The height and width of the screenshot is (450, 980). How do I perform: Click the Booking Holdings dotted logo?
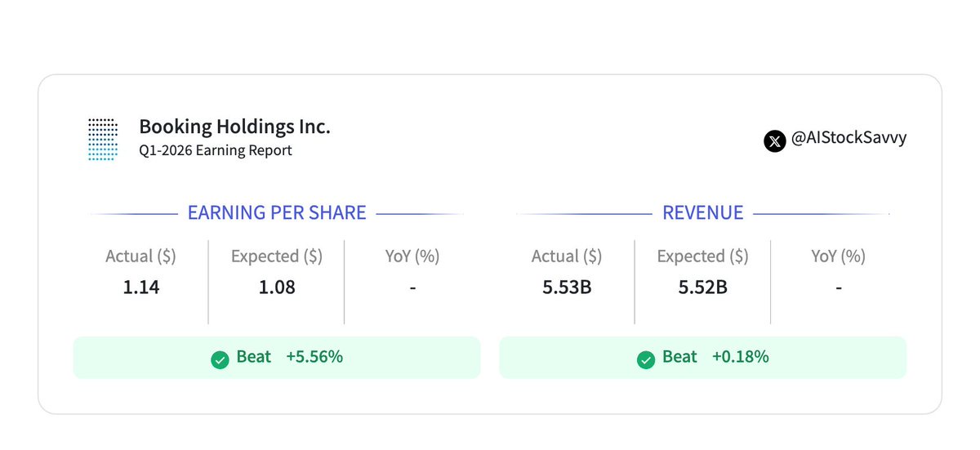click(103, 138)
